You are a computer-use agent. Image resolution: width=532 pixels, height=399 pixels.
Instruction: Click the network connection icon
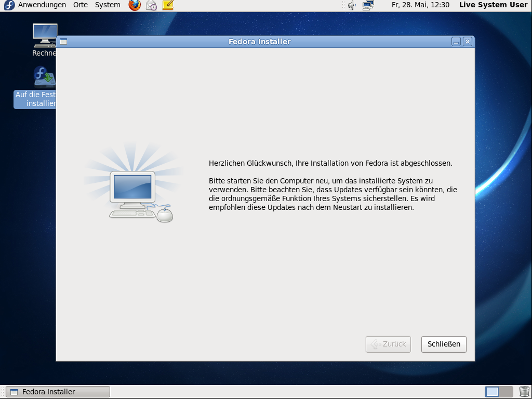point(368,5)
